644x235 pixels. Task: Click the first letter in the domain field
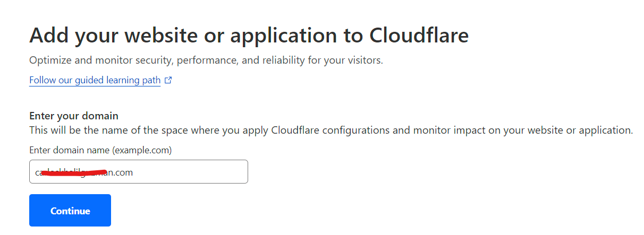(x=37, y=172)
